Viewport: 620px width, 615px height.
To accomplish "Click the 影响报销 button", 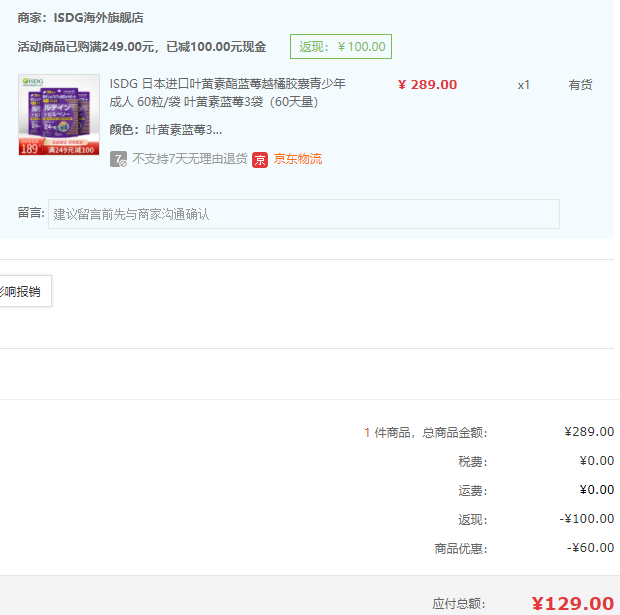I will pyautogui.click(x=25, y=291).
